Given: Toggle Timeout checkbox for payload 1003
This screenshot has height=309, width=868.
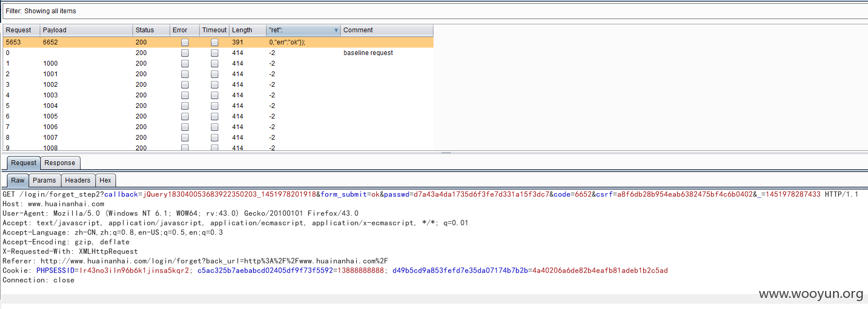Looking at the screenshot, I should pos(215,95).
